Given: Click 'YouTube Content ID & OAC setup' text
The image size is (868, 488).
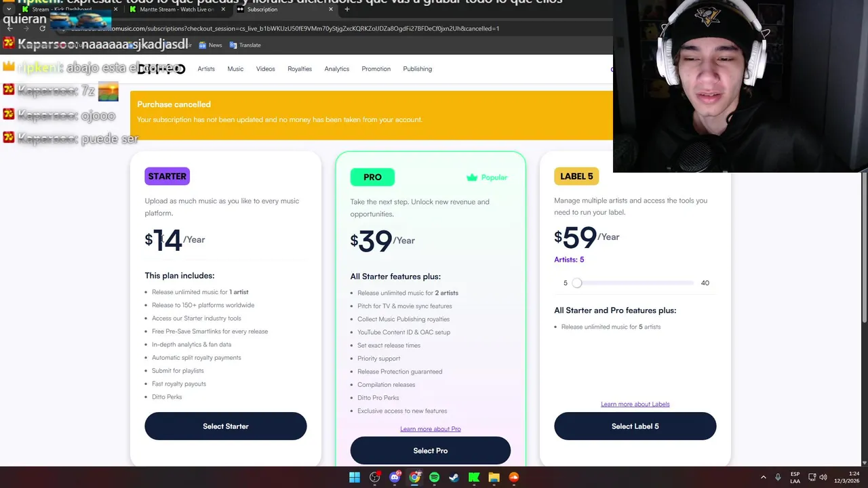Looking at the screenshot, I should click(403, 332).
